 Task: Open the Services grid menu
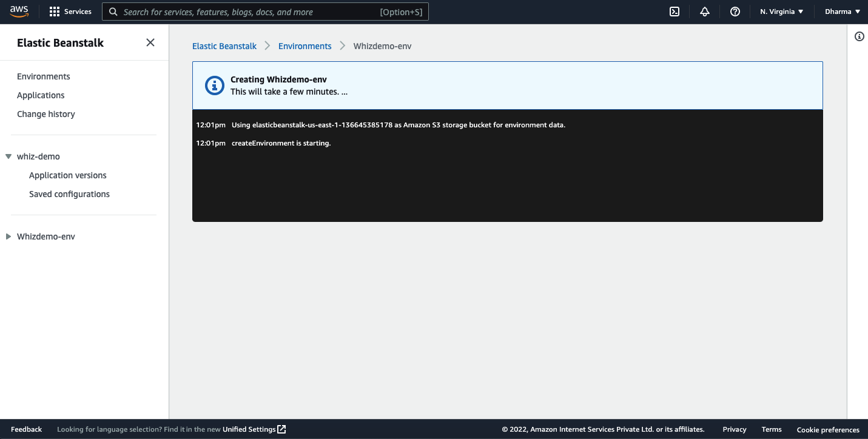55,12
